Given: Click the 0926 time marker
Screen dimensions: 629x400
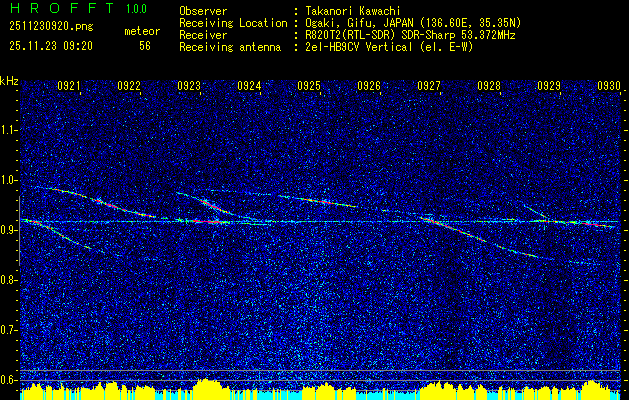Looking at the screenshot, I should pyautogui.click(x=369, y=85).
